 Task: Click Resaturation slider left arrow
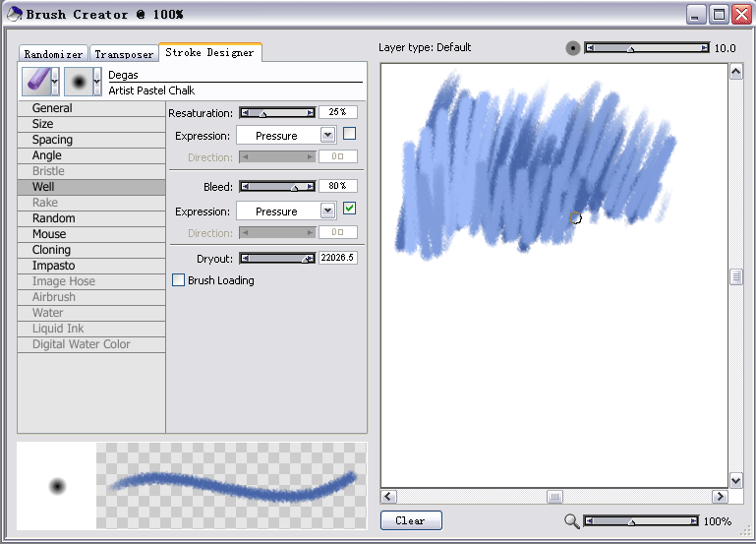[246, 113]
